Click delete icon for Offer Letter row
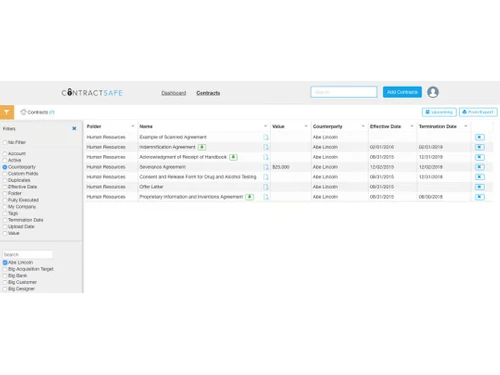The height and width of the screenshot is (375, 500). 479,187
